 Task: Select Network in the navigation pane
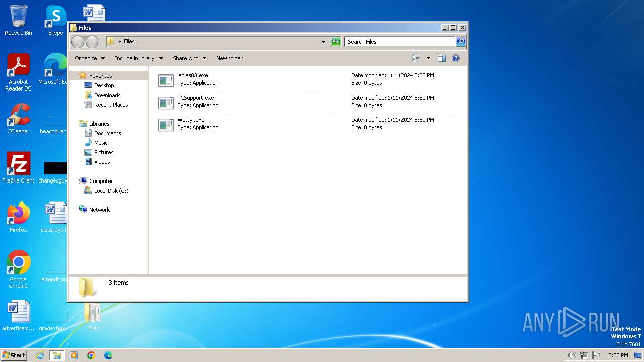(99, 210)
